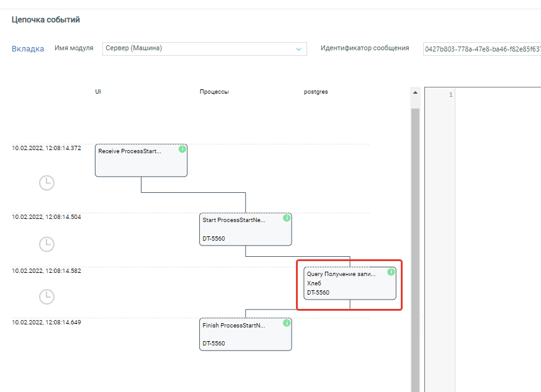The width and height of the screenshot is (541, 392).
Task: Click the Процессы column header
Action: (214, 92)
